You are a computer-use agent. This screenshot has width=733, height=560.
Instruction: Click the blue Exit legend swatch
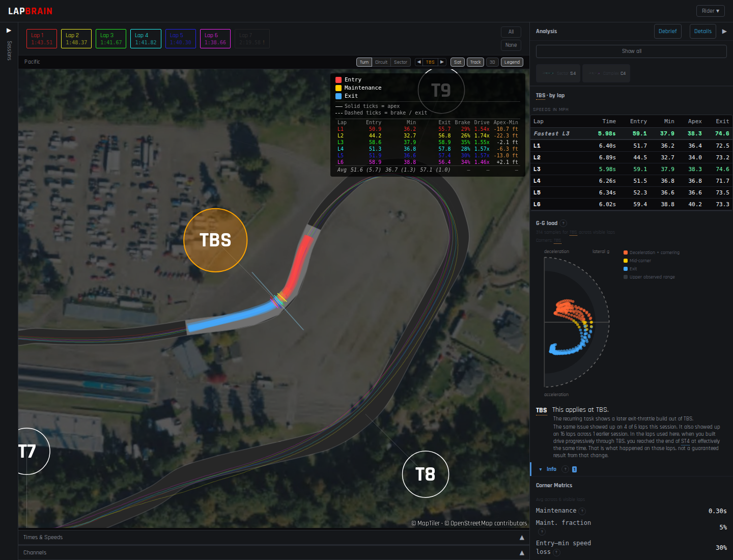click(x=339, y=96)
